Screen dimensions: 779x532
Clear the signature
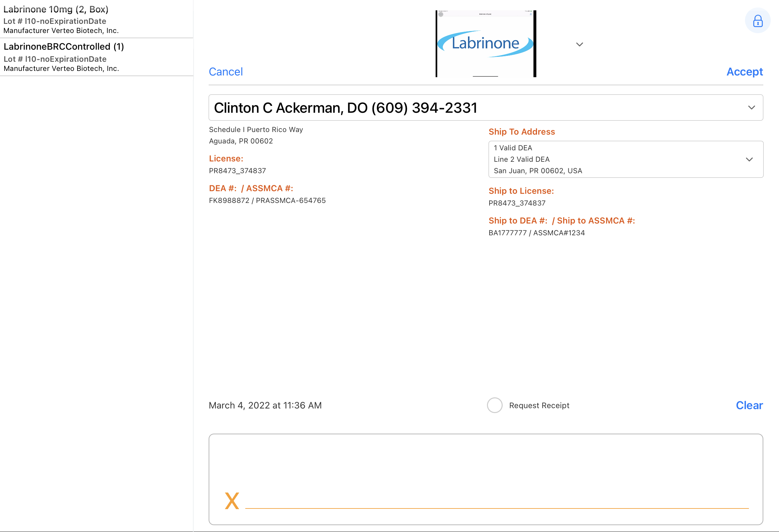click(x=749, y=405)
